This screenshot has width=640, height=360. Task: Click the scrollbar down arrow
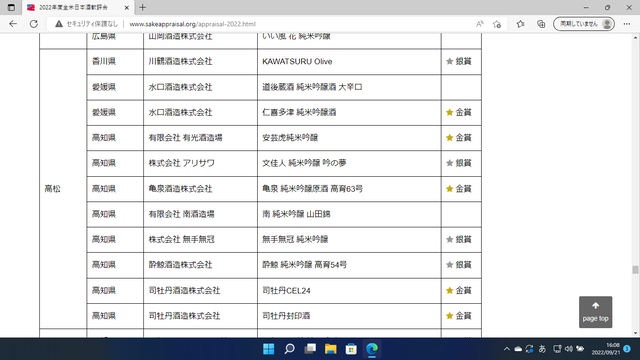pos(635,333)
